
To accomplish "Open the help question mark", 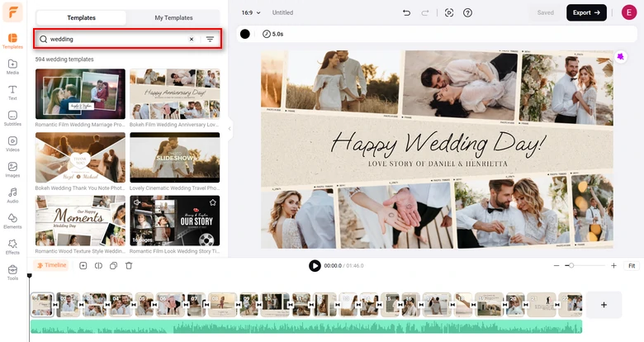I will tap(467, 12).
